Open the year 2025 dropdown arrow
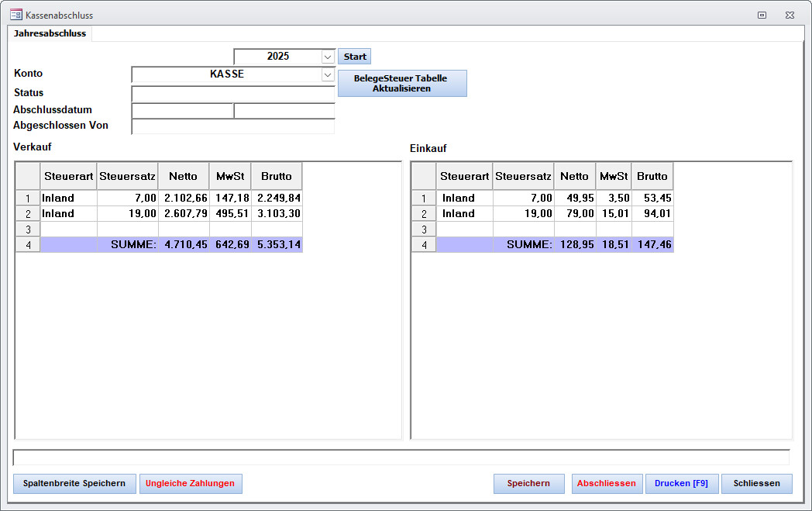This screenshot has width=812, height=511. [x=327, y=57]
